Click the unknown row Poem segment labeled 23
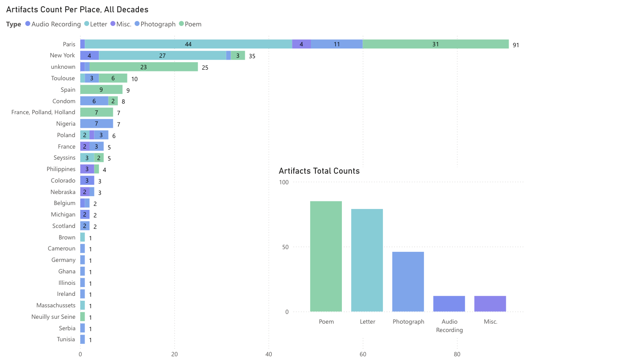This screenshot has width=644, height=362. tap(143, 67)
